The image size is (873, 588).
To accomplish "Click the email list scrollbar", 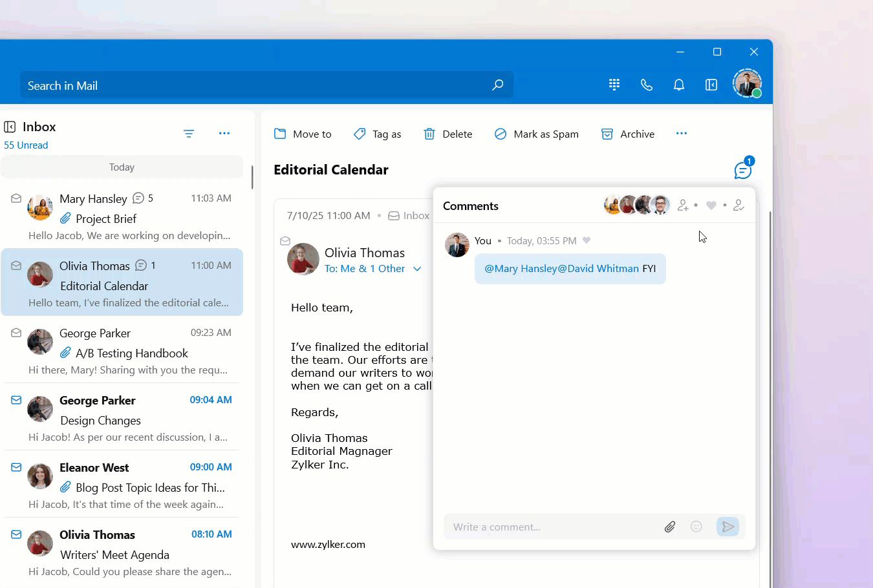I will pos(252,177).
